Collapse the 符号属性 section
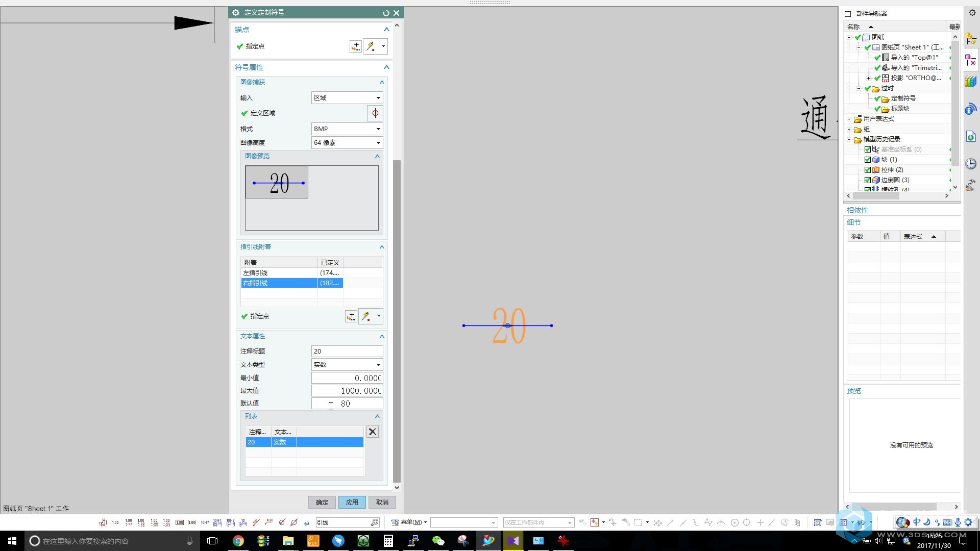980x551 pixels. [x=386, y=67]
